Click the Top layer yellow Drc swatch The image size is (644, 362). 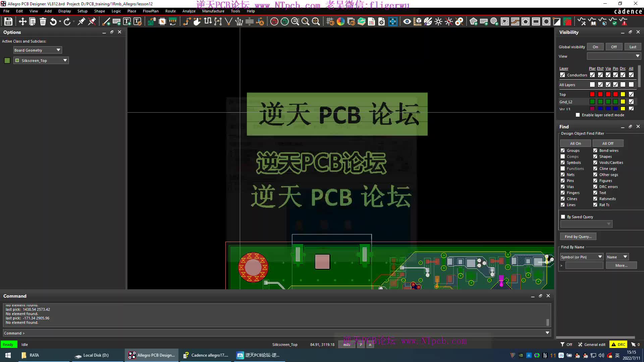623,94
